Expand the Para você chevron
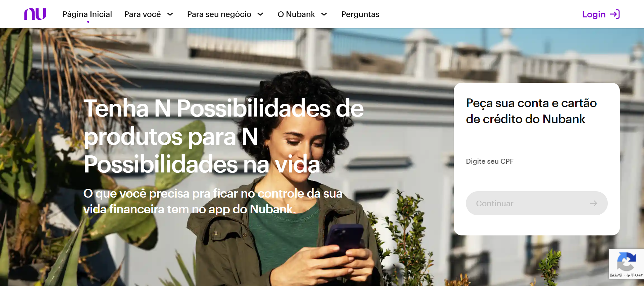 click(x=170, y=14)
